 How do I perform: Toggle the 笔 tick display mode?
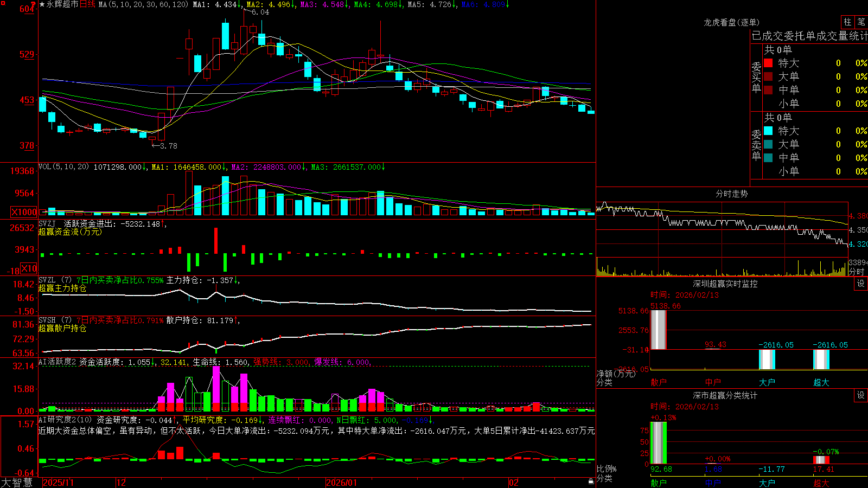[861, 22]
